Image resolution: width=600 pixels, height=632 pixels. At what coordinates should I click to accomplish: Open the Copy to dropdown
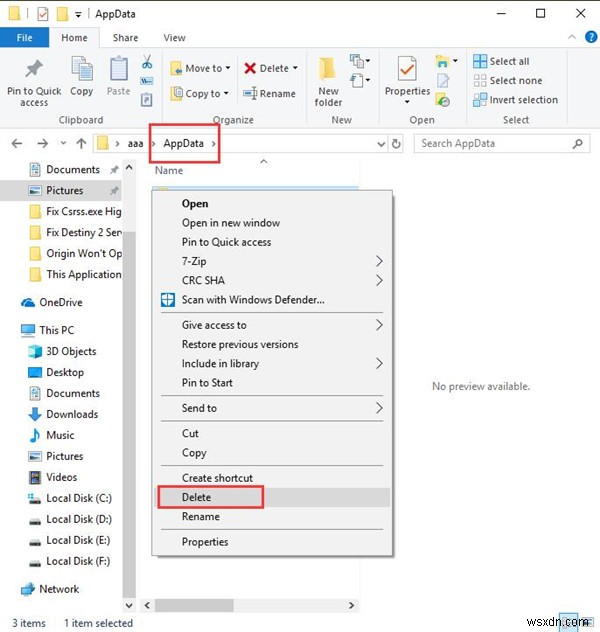point(199,94)
